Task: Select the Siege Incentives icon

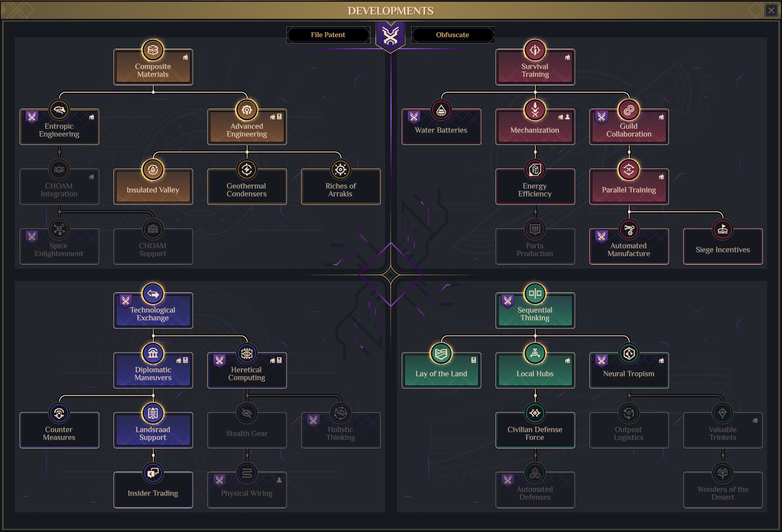Action: pos(722,230)
